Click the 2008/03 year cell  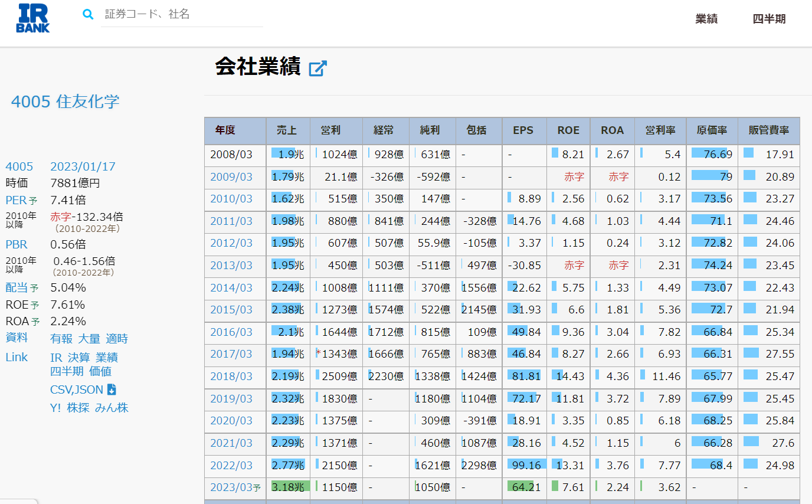tap(235, 155)
